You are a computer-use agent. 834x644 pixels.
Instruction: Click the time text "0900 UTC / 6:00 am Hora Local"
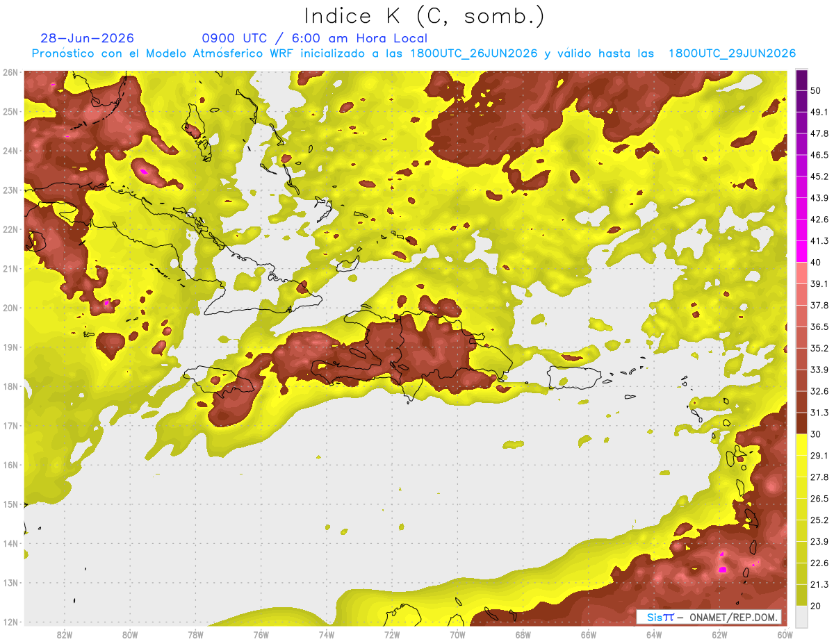[x=314, y=38]
